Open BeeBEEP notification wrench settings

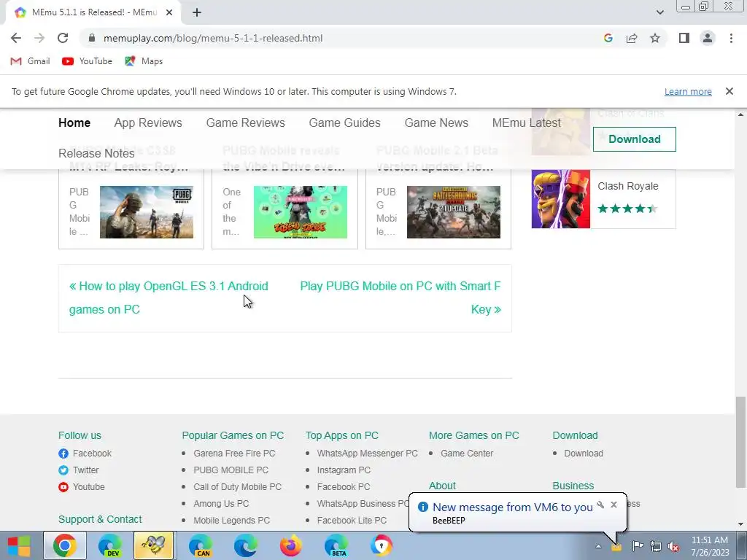[600, 505]
